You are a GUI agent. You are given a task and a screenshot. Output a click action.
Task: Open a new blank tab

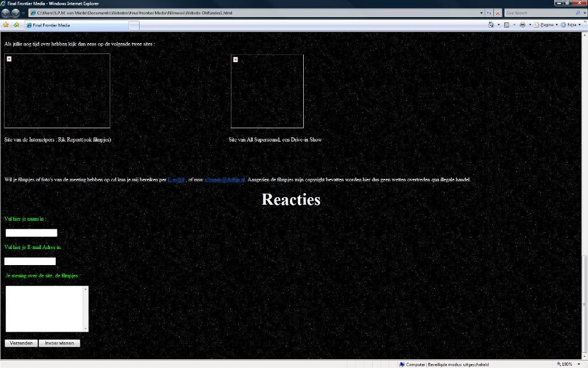[x=134, y=25]
